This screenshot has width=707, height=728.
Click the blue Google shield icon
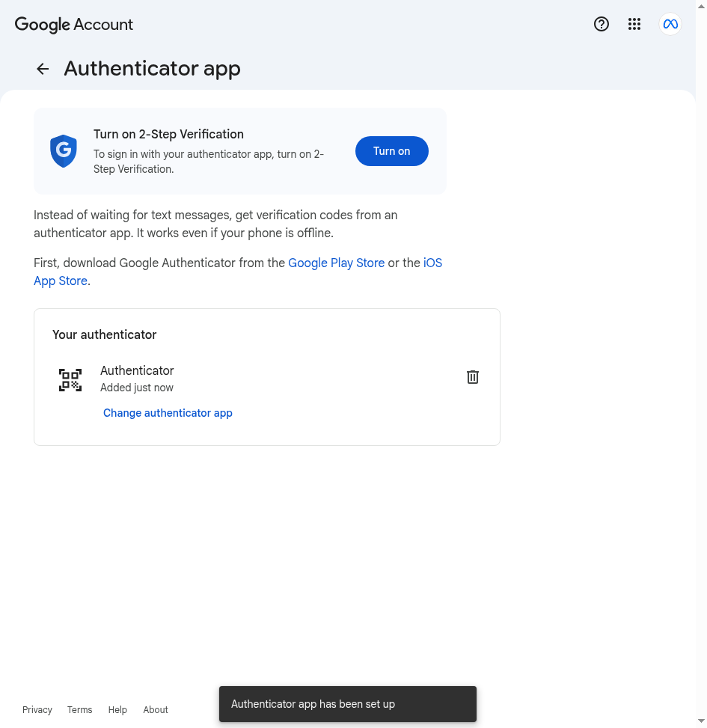63,151
